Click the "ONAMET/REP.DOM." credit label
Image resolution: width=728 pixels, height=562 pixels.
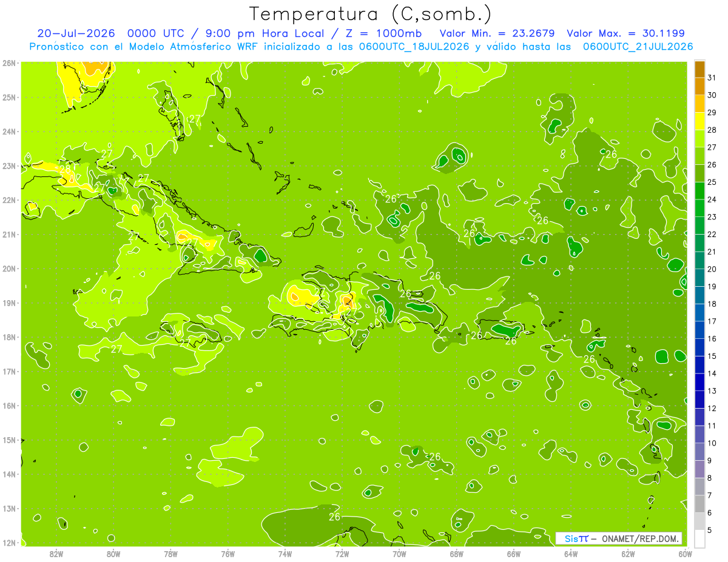point(639,538)
